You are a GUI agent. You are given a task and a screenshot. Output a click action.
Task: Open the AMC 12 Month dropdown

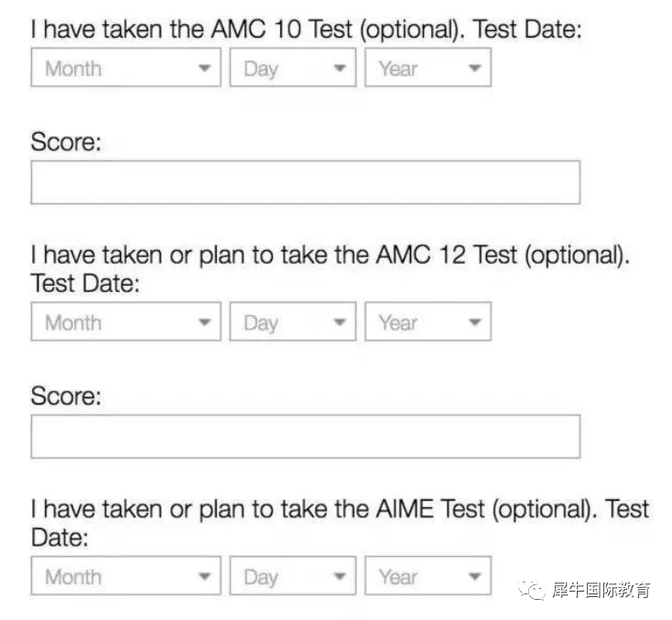click(126, 321)
